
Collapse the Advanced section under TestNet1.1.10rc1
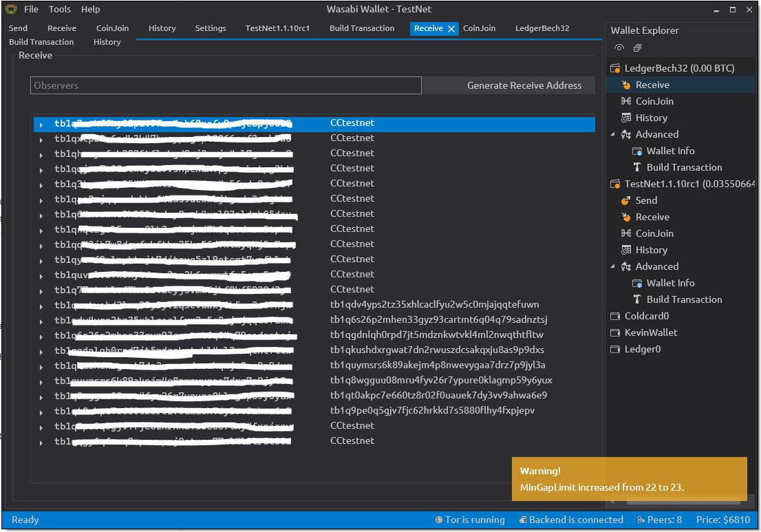coord(612,266)
